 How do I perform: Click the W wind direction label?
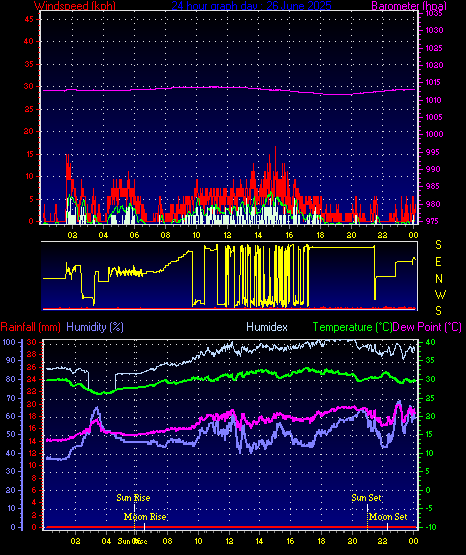440,294
